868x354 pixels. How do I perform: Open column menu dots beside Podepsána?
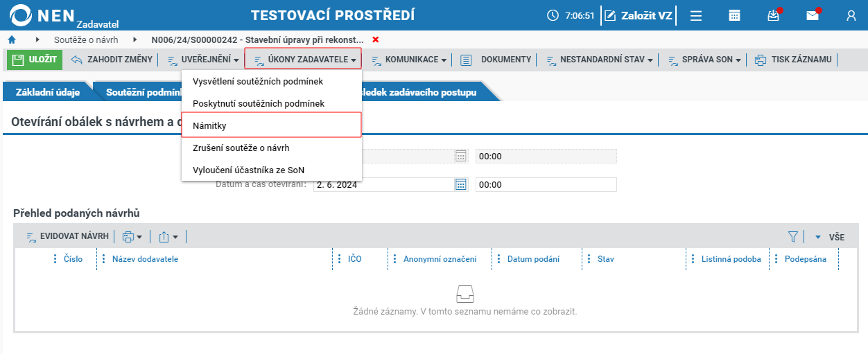776,259
